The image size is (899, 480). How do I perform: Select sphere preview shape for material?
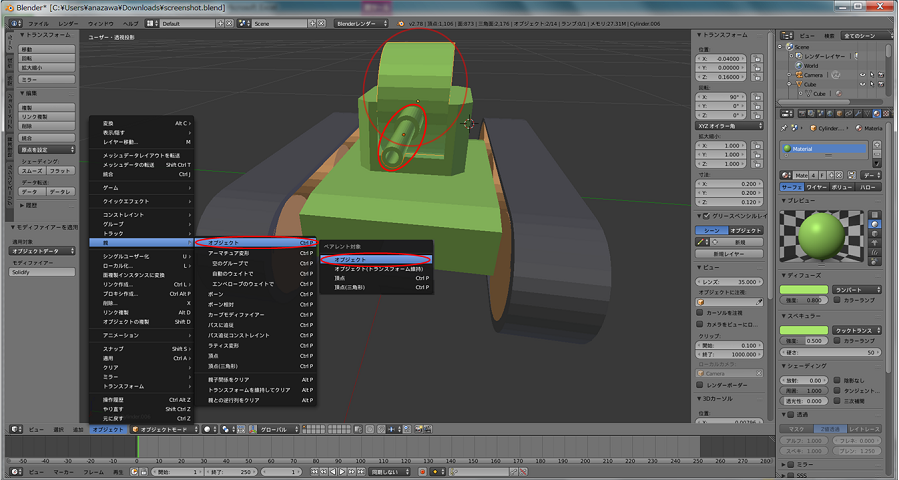873,225
